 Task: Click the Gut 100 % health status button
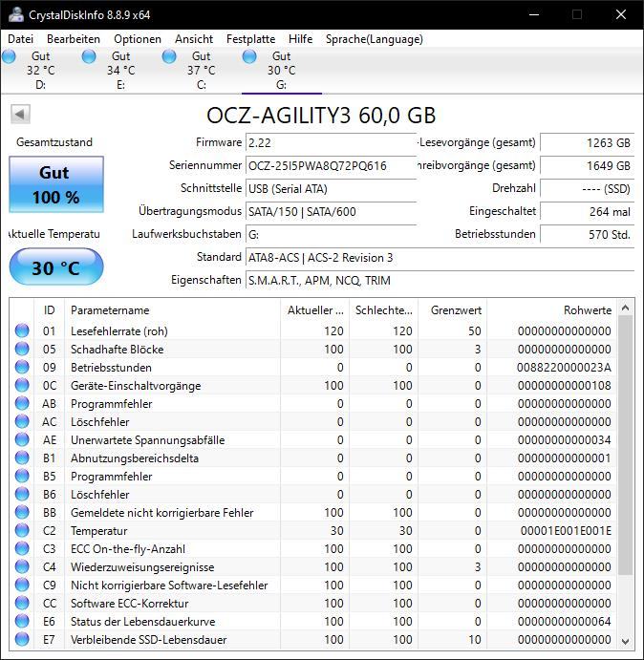point(56,184)
